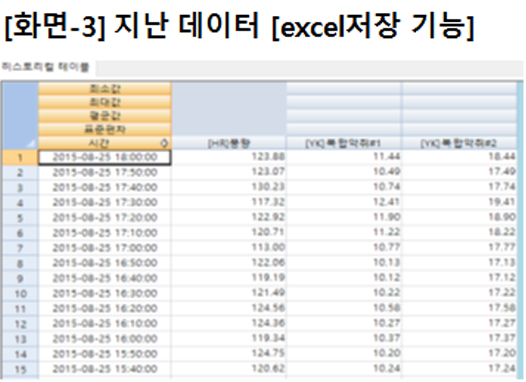Select row header number 7

pos(20,248)
